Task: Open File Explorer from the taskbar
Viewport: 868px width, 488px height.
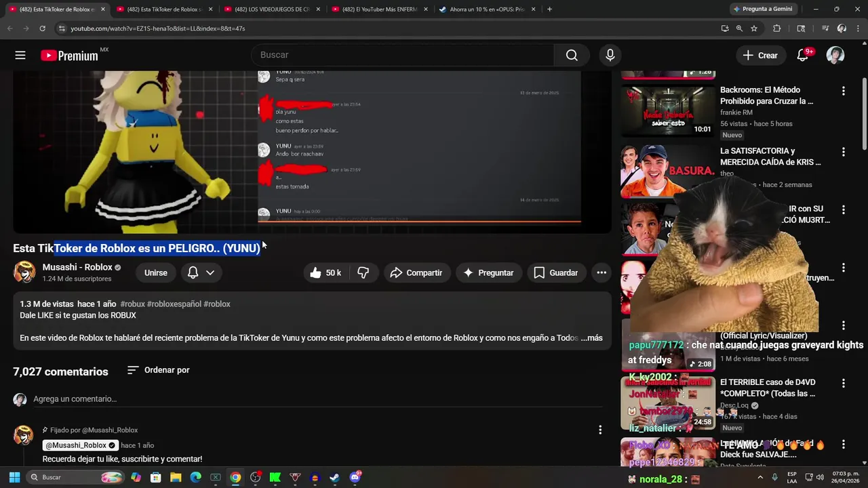Action: click(176, 477)
